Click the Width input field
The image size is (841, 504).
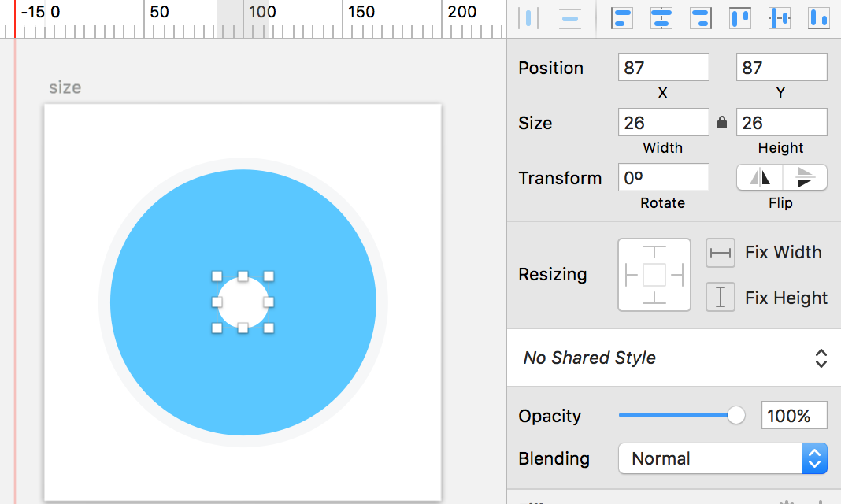[663, 123]
